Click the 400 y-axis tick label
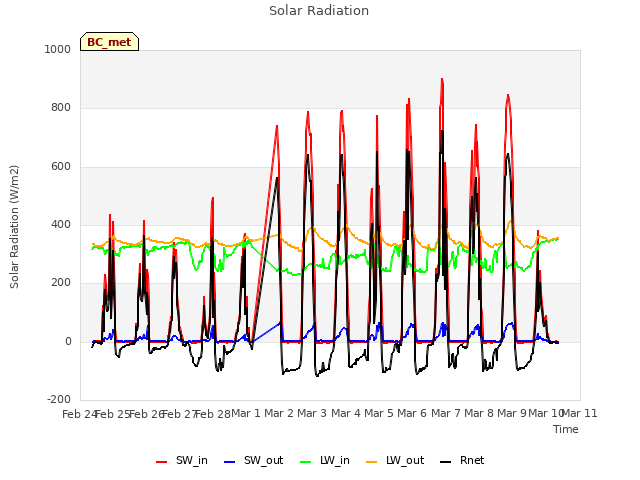This screenshot has height=480, width=640. (61, 224)
